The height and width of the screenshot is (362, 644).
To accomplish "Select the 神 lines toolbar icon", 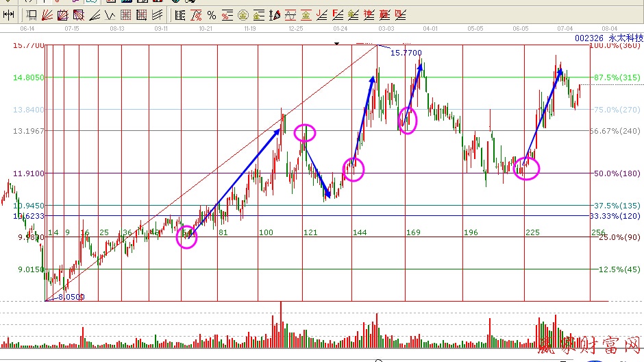I will (369, 15).
